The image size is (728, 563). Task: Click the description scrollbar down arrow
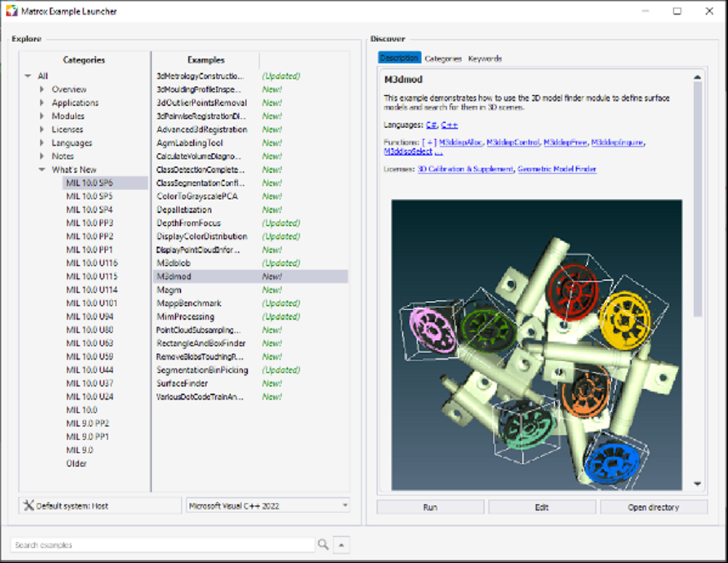[697, 484]
